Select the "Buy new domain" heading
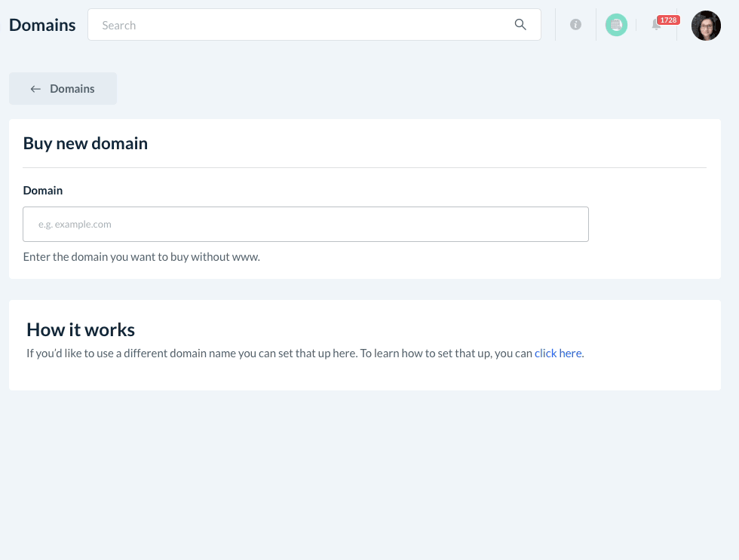 [x=85, y=143]
